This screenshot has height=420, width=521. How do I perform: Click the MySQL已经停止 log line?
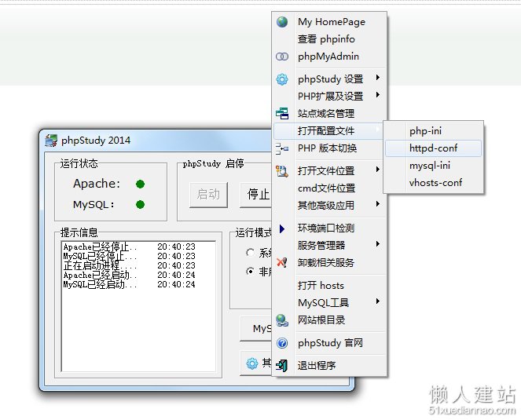[x=129, y=256]
